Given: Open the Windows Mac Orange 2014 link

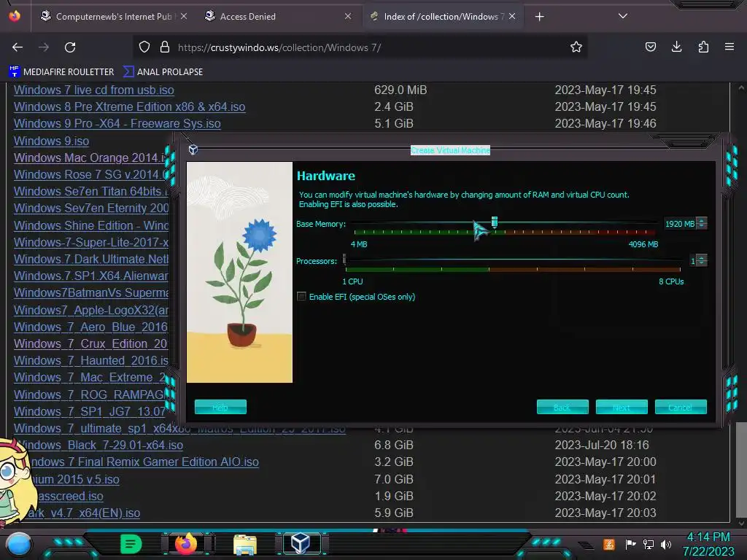Looking at the screenshot, I should 89,157.
